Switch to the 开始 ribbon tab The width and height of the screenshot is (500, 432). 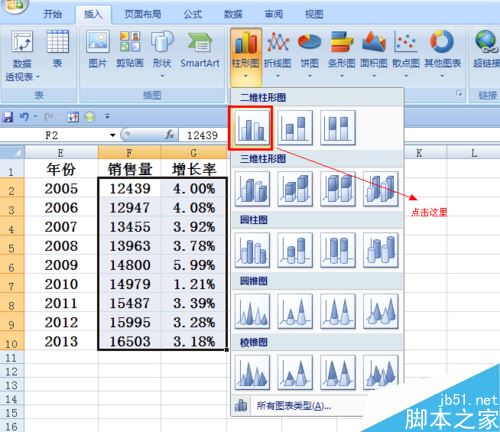click(53, 14)
